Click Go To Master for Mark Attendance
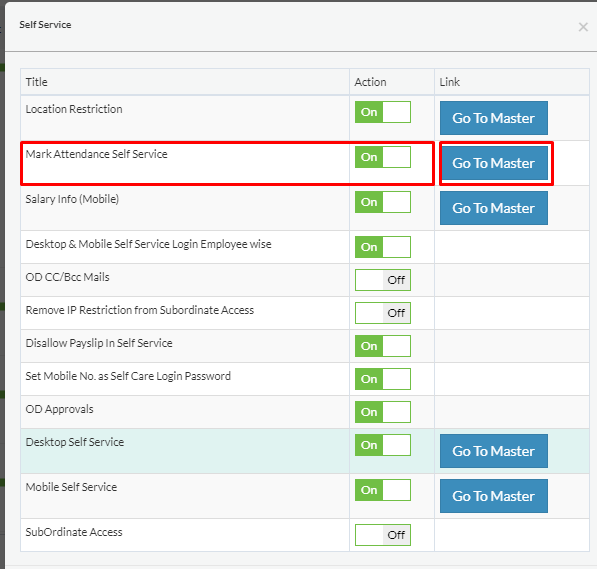This screenshot has width=597, height=569. (494, 163)
